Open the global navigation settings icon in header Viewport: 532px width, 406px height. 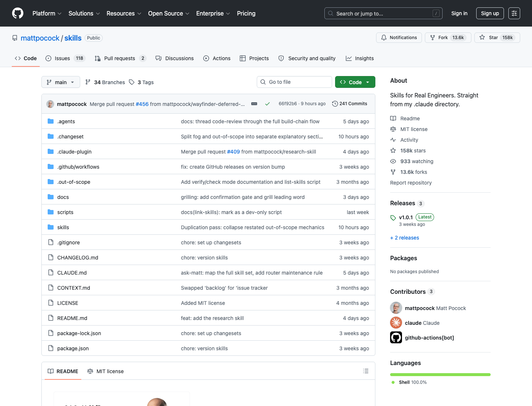pos(514,13)
